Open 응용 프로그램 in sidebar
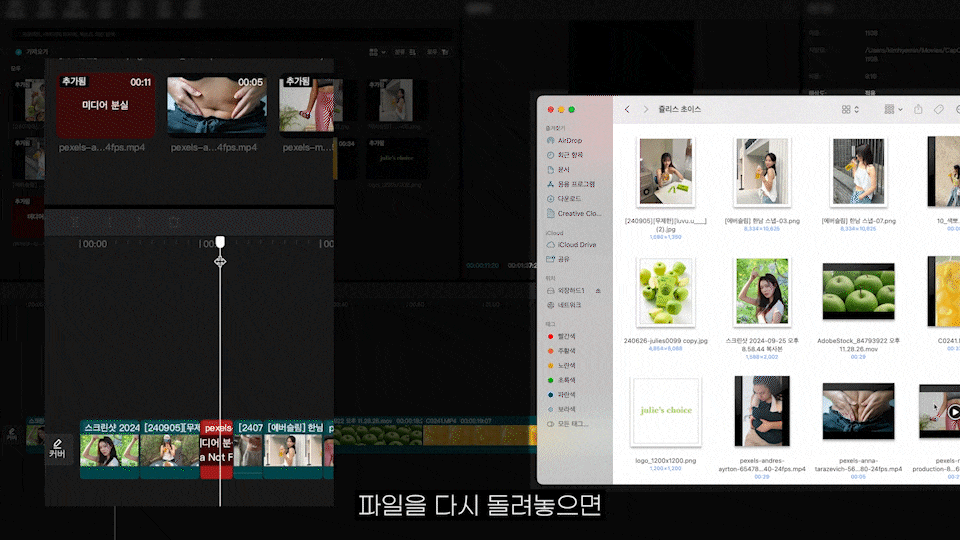This screenshot has width=960, height=540. [576, 184]
